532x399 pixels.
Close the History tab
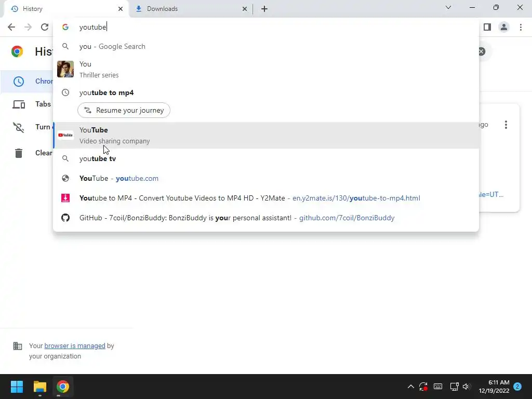coord(121,9)
